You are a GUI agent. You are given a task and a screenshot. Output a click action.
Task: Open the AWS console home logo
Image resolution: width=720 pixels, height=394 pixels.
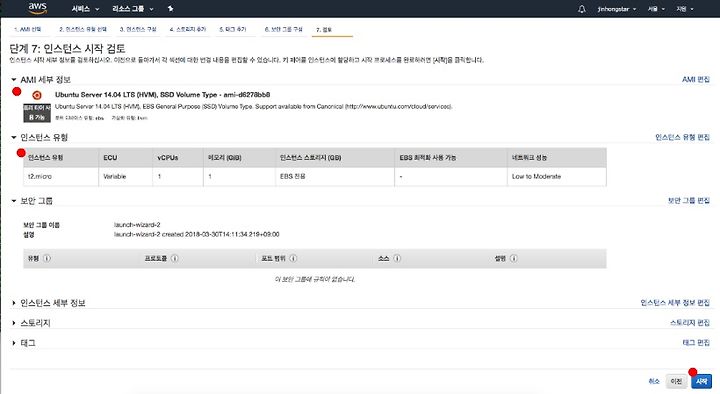[x=37, y=8]
